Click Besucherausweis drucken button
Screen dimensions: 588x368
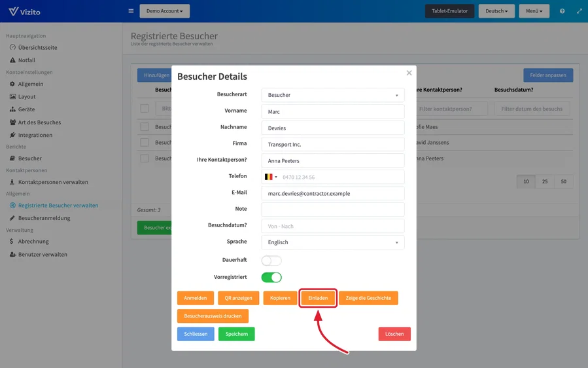click(x=213, y=316)
